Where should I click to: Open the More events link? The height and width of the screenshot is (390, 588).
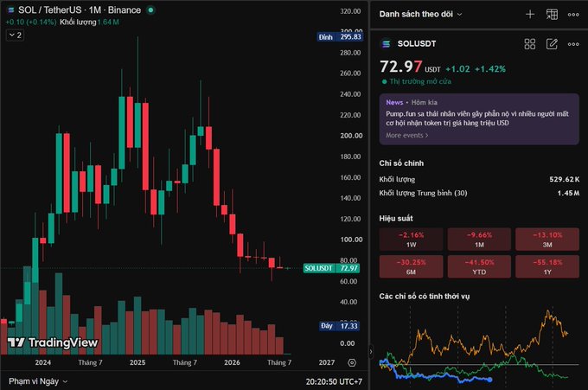407,136
